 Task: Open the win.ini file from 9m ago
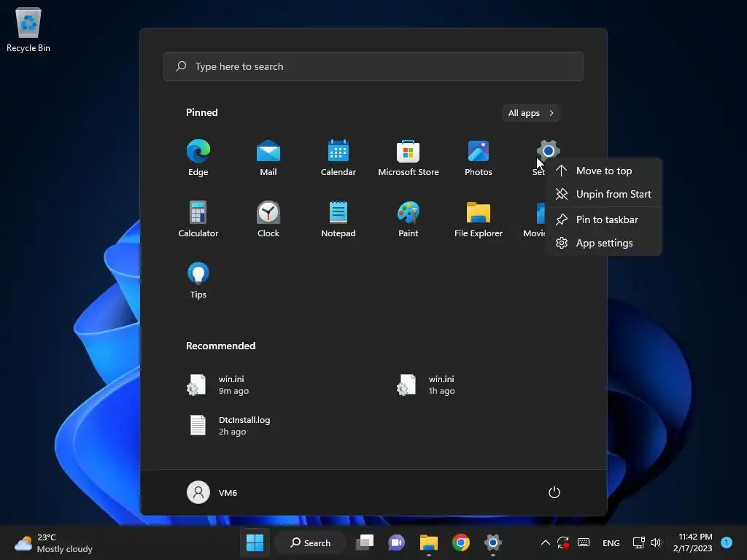[x=217, y=385]
